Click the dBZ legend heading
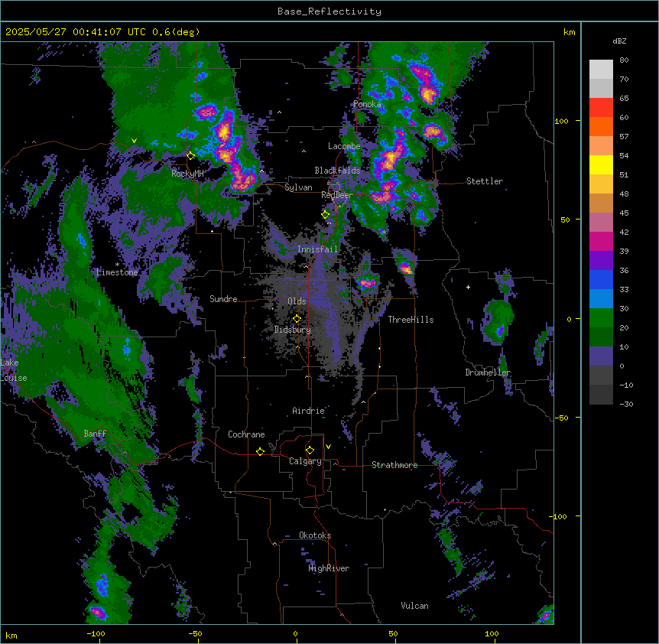Viewport: 659px width, 644px height. [619, 41]
